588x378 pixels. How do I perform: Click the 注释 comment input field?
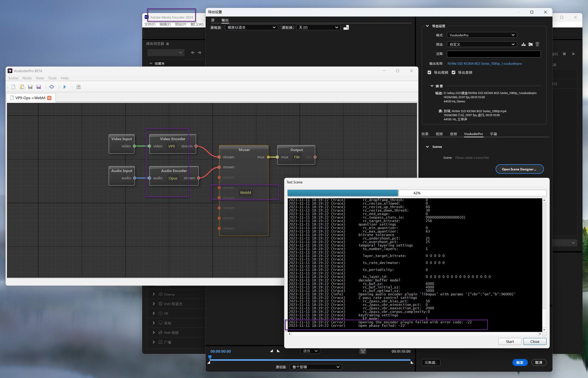pyautogui.click(x=493, y=54)
